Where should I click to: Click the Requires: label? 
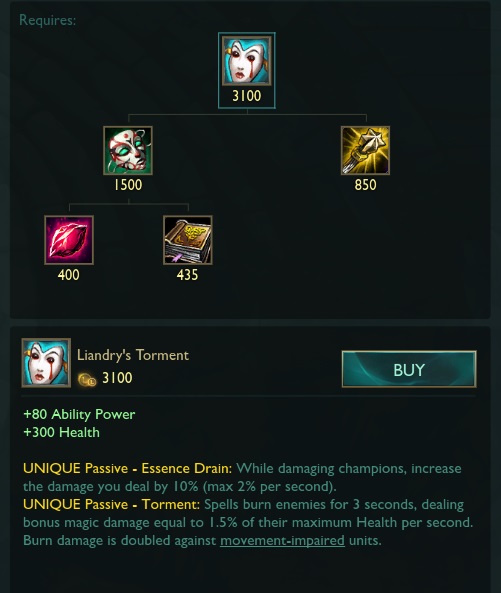[48, 20]
